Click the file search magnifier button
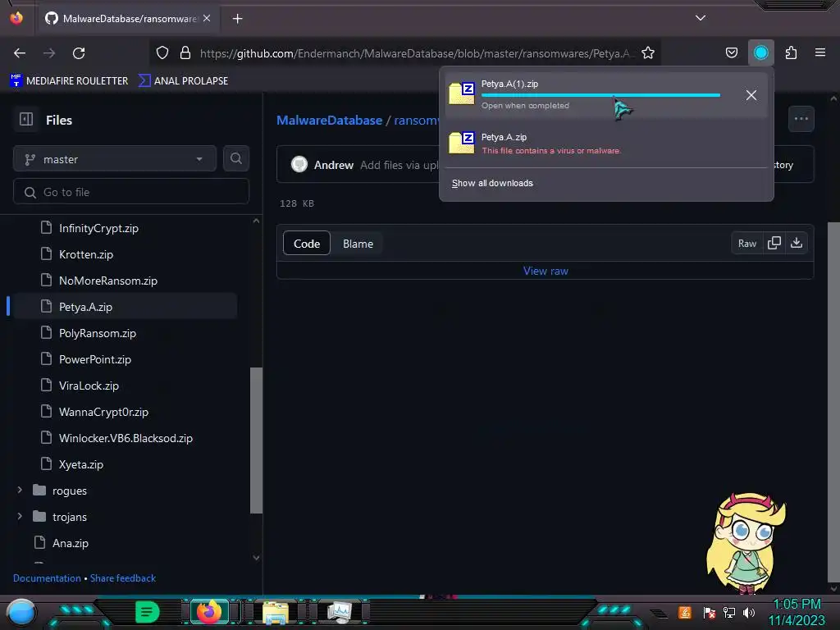840x630 pixels. click(x=235, y=158)
